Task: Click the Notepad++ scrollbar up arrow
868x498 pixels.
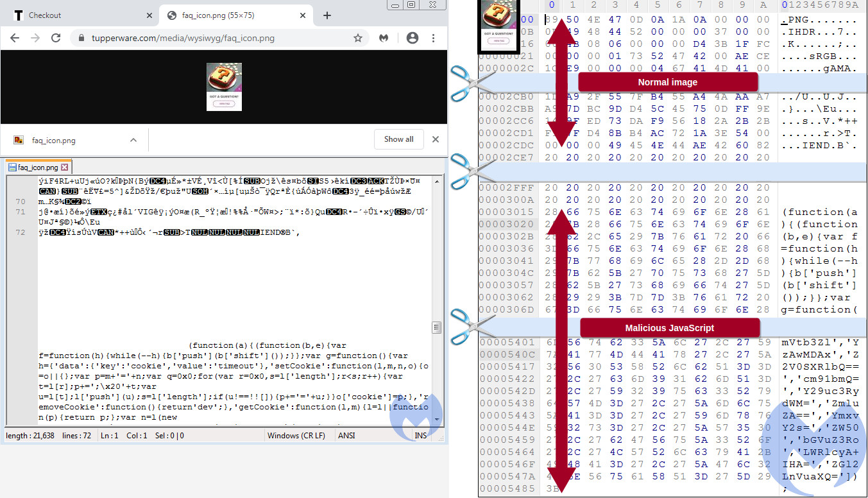Action: point(437,182)
